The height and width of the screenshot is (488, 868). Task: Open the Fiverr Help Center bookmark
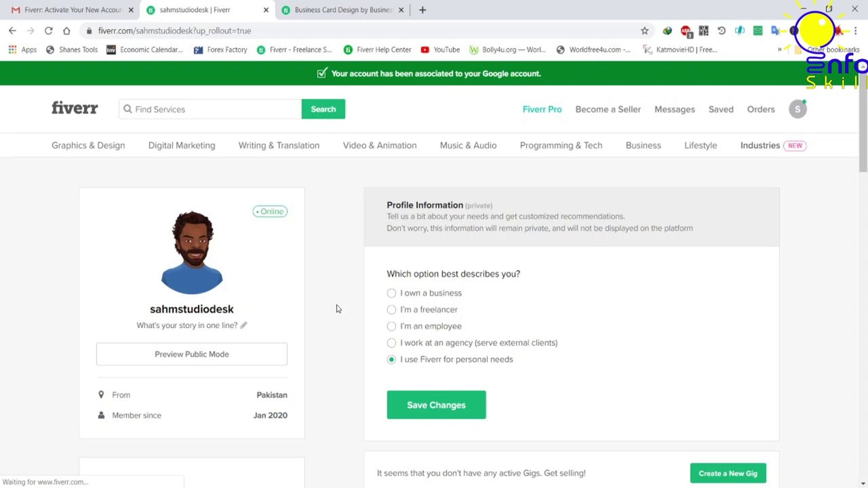377,49
